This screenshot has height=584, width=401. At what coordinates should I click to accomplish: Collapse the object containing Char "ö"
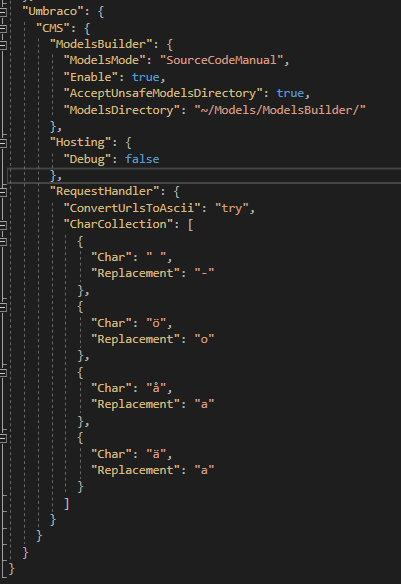click(3, 307)
